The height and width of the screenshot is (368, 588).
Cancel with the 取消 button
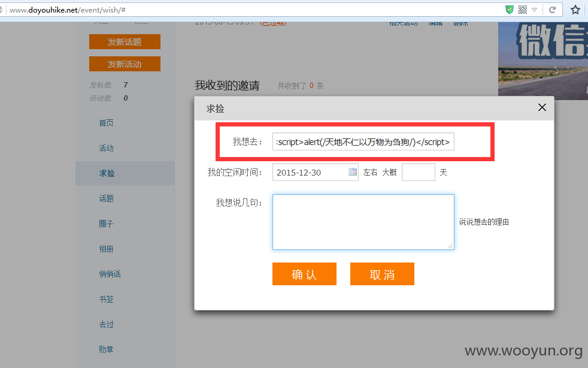382,274
